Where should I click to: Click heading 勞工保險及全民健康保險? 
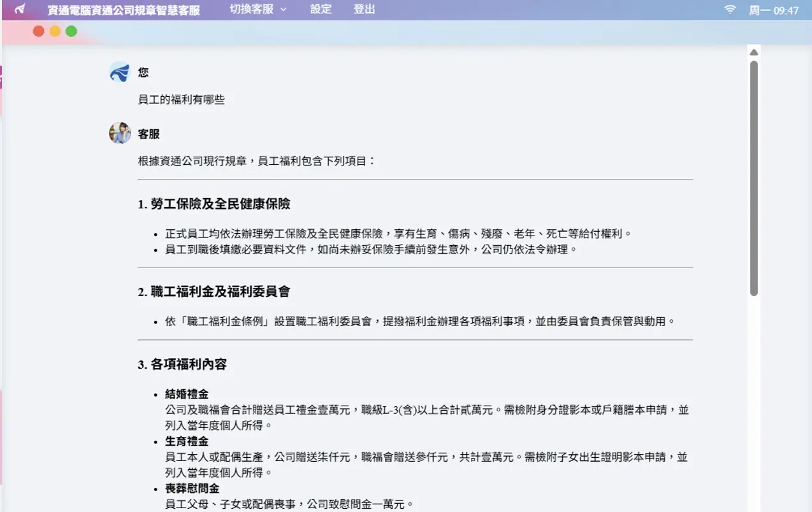(x=214, y=204)
